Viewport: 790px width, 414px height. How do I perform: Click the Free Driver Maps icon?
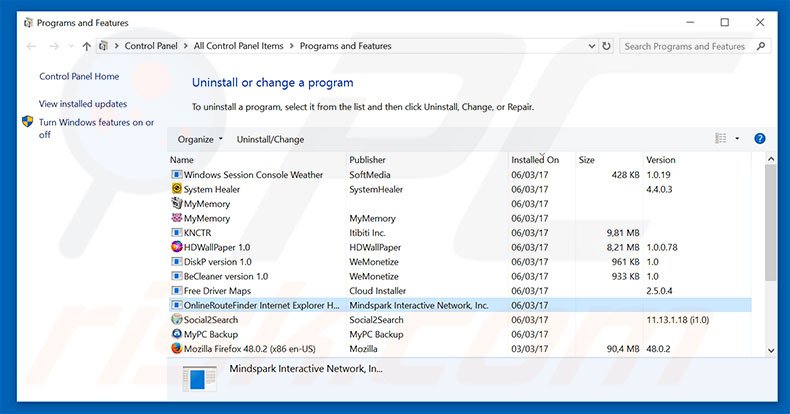[176, 291]
